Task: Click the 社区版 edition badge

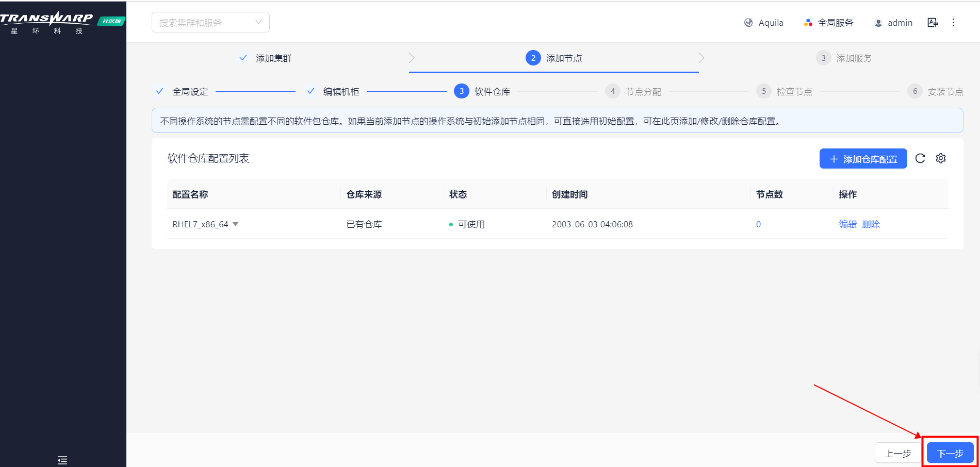Action: pos(111,21)
